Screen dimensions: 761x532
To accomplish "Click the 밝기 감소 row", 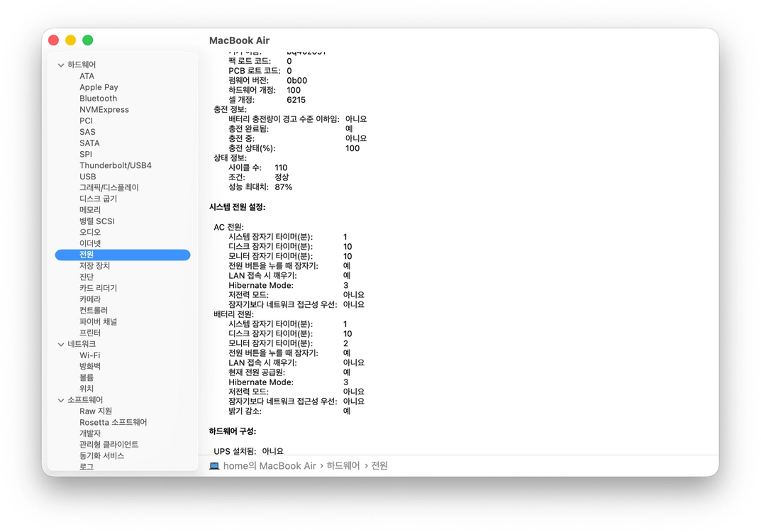I will [x=289, y=411].
